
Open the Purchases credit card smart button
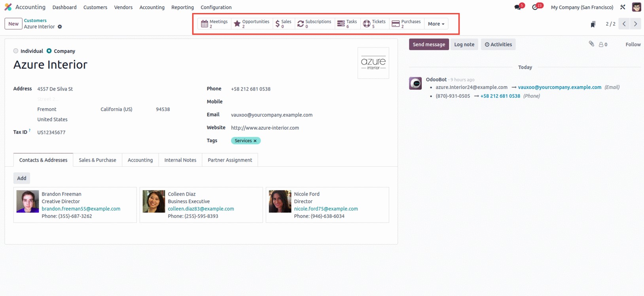[x=406, y=24]
